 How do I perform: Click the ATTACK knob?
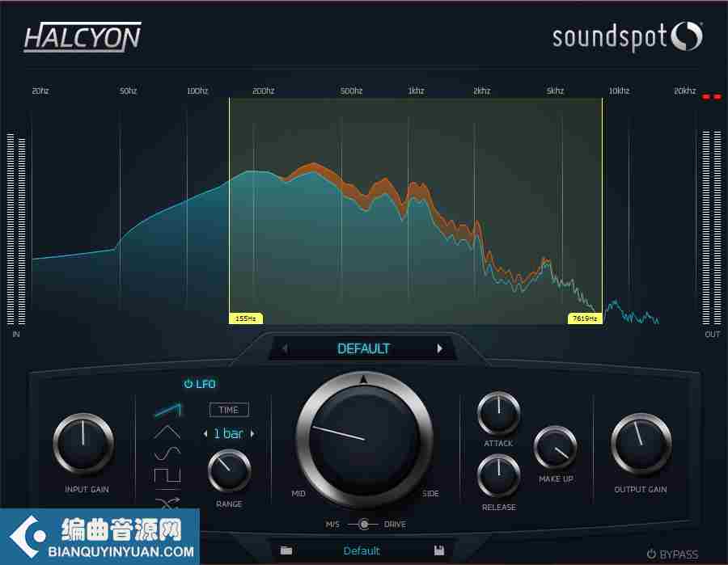pyautogui.click(x=498, y=413)
